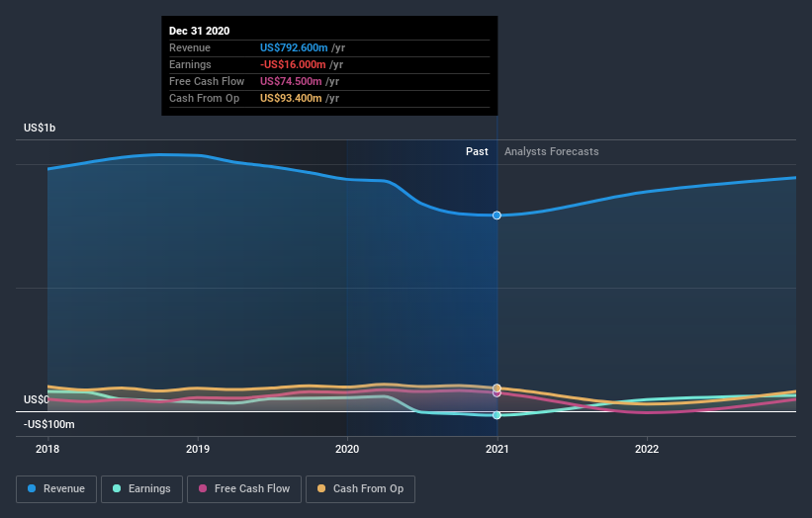Select the 2020 x-axis label
Screen dimensions: 812x518
(x=347, y=449)
